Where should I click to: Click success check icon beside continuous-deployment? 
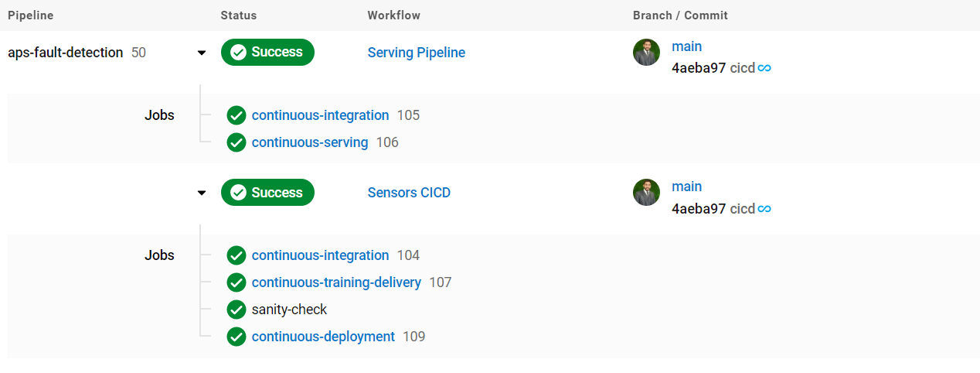tap(236, 337)
